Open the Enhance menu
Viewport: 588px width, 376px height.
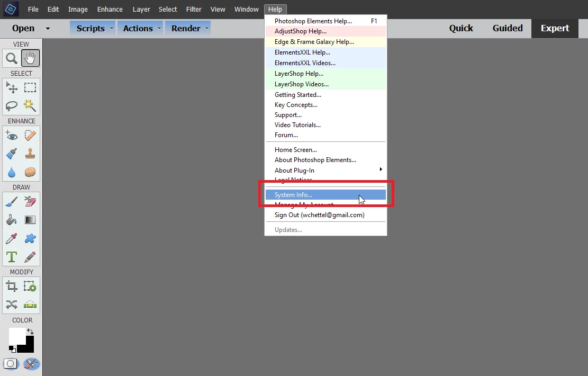[x=110, y=9]
